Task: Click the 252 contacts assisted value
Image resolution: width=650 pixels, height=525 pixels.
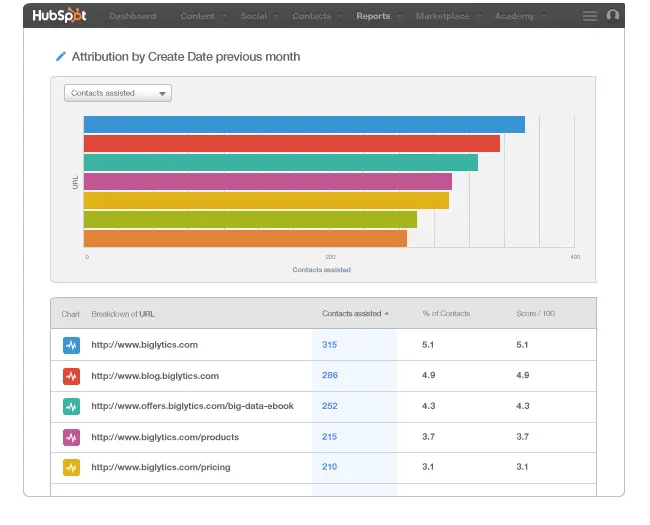Action: pyautogui.click(x=330, y=406)
